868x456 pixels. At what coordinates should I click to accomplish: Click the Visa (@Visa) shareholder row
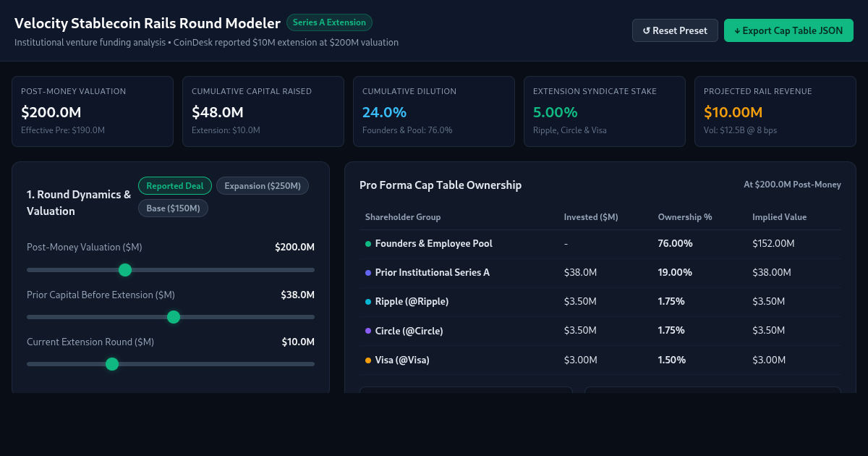(x=600, y=360)
